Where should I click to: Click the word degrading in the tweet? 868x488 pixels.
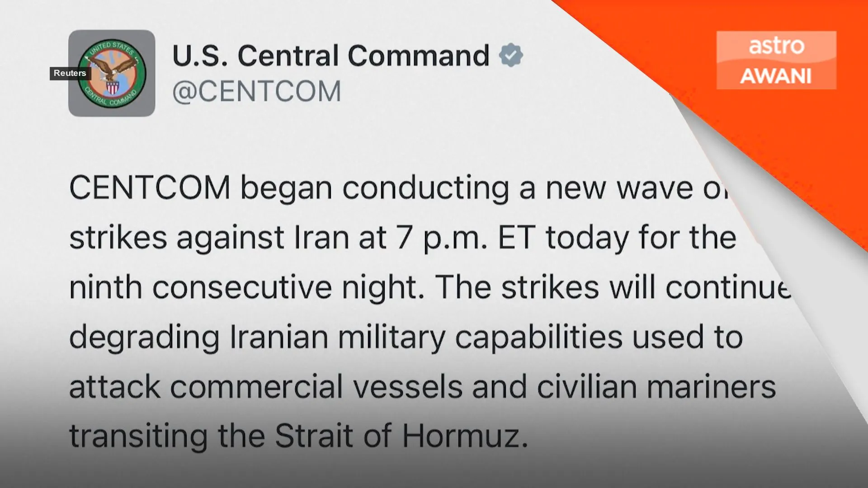(x=145, y=338)
